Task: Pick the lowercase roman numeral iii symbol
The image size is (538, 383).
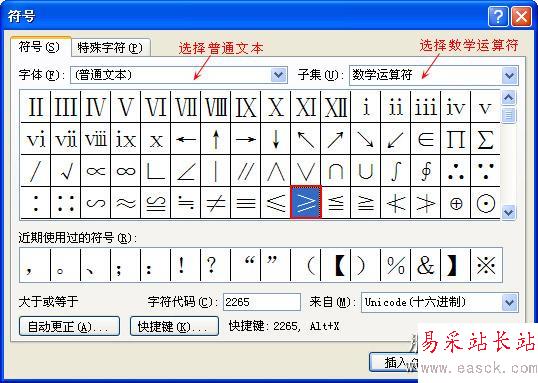Action: (426, 107)
